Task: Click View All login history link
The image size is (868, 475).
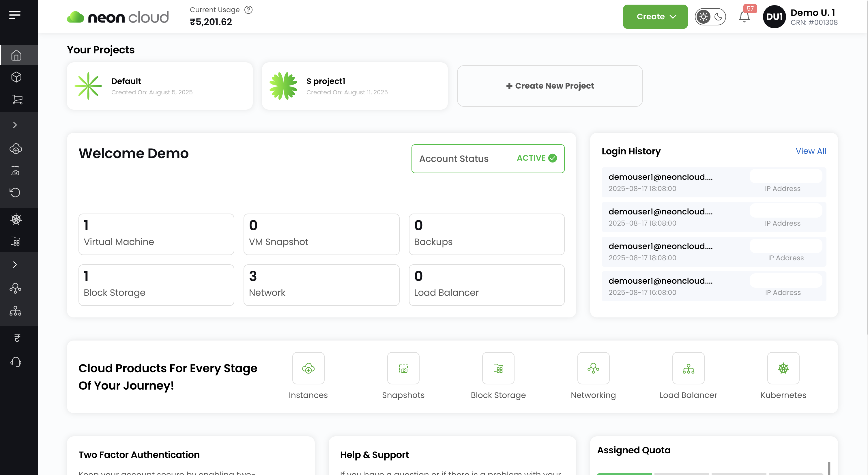Action: point(810,151)
